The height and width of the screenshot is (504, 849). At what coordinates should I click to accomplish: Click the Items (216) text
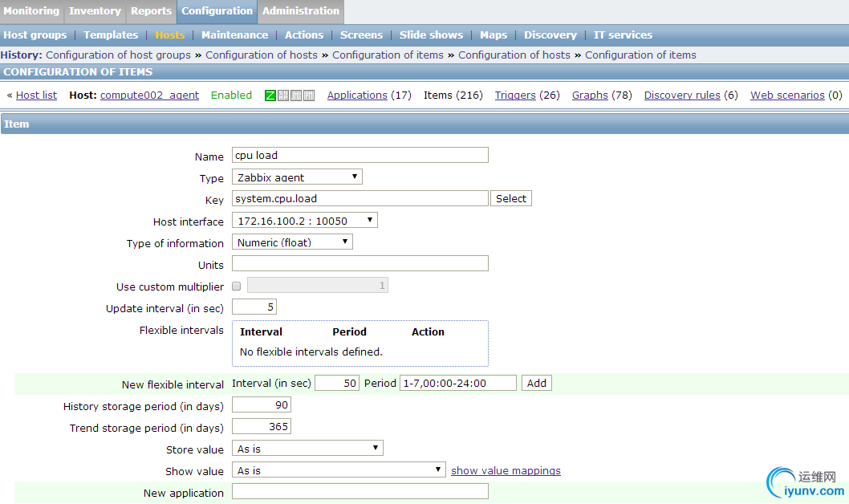tap(453, 96)
